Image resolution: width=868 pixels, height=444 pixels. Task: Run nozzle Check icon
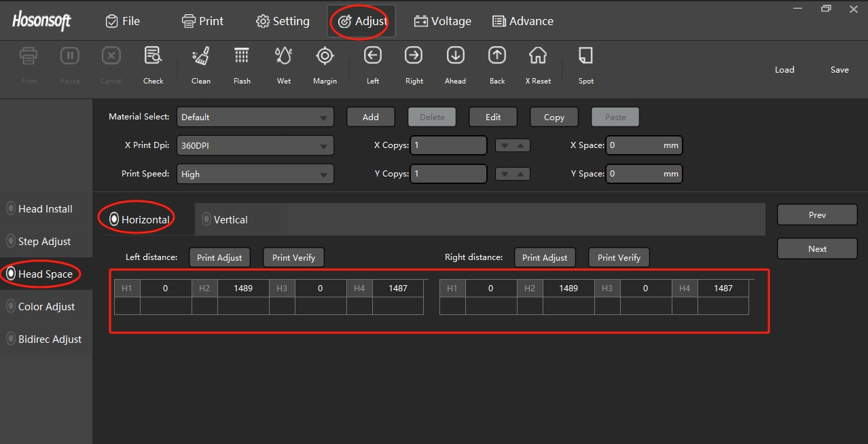coord(153,56)
